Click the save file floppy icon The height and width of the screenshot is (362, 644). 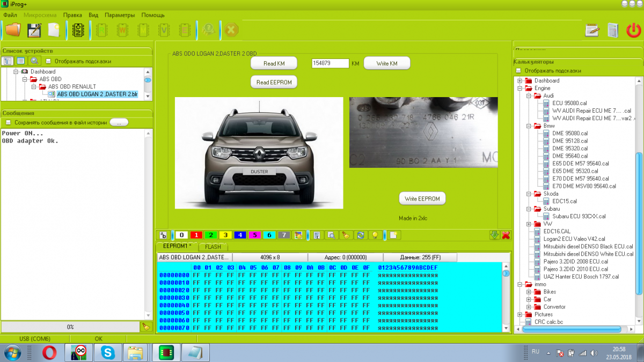[x=34, y=30]
